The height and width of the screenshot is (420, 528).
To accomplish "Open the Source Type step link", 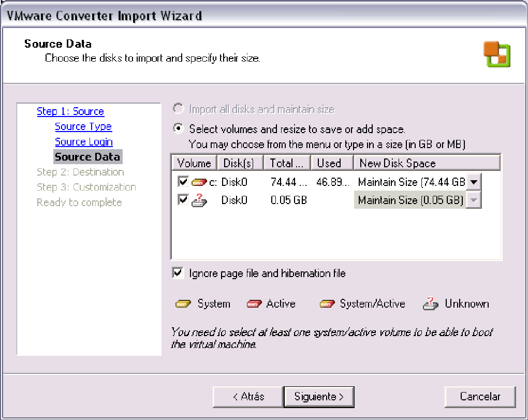I will [x=83, y=127].
